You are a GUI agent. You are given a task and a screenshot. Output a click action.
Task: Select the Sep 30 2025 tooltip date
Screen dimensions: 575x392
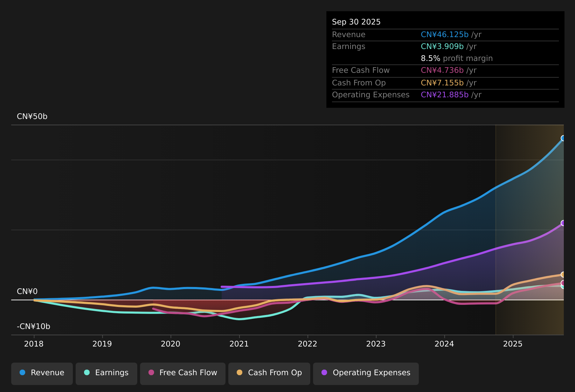point(356,22)
